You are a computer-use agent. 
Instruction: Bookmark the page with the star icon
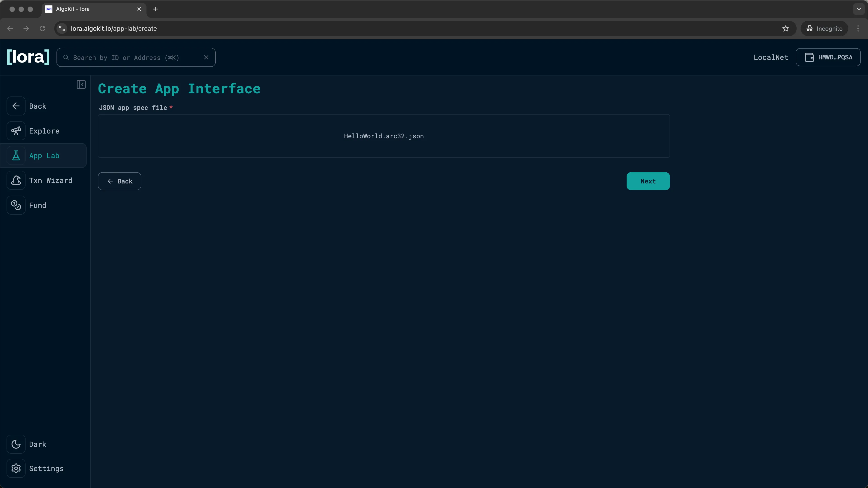[x=786, y=28]
